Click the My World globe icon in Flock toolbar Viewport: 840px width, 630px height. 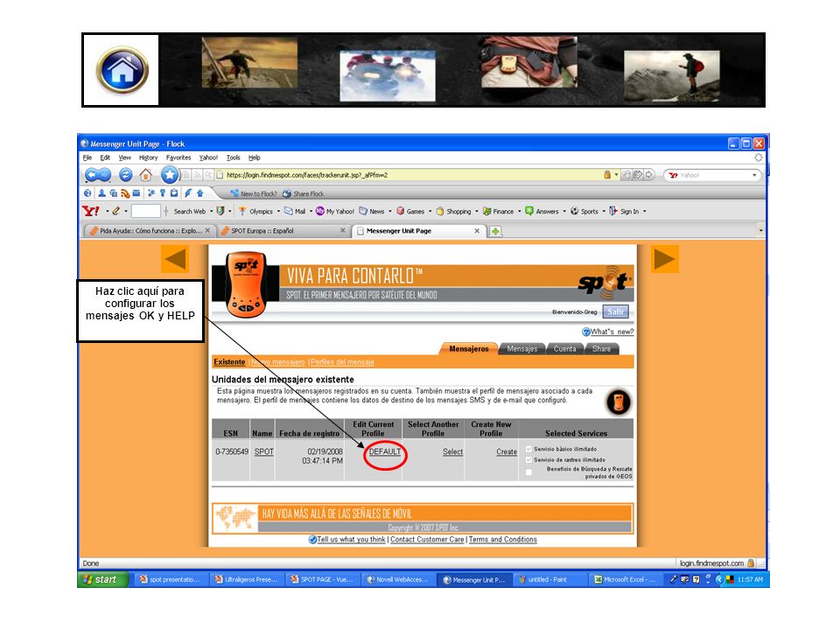coord(87,192)
